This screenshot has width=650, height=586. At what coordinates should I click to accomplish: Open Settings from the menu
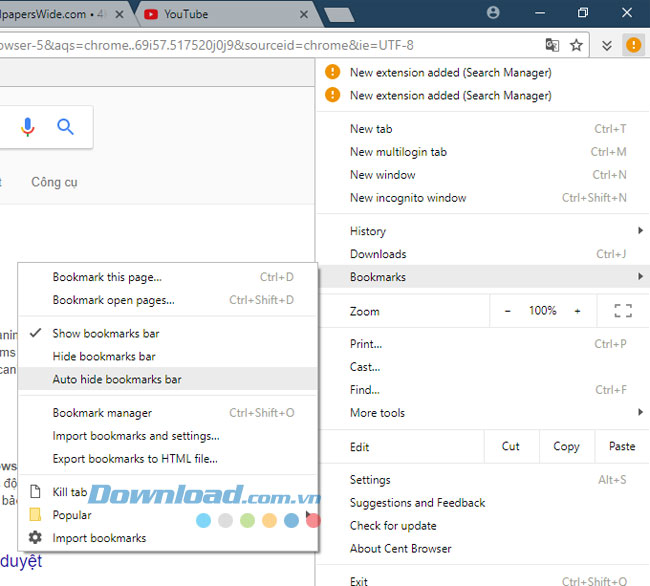click(x=483, y=480)
